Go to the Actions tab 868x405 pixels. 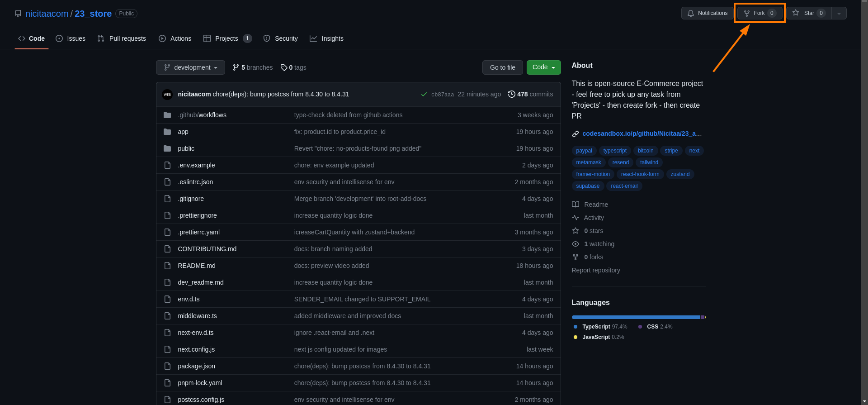pyautogui.click(x=175, y=38)
